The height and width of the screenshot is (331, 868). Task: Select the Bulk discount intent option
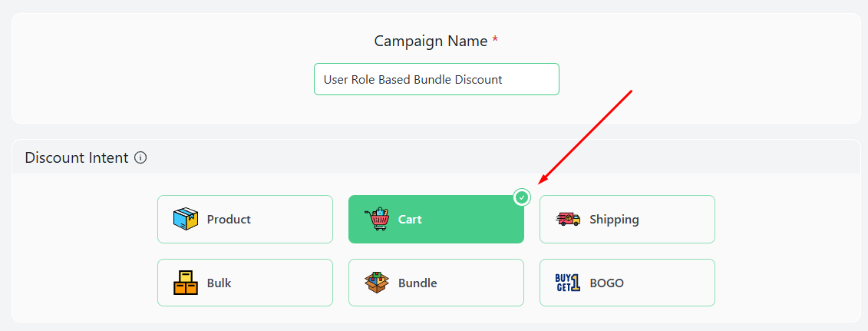click(x=246, y=283)
